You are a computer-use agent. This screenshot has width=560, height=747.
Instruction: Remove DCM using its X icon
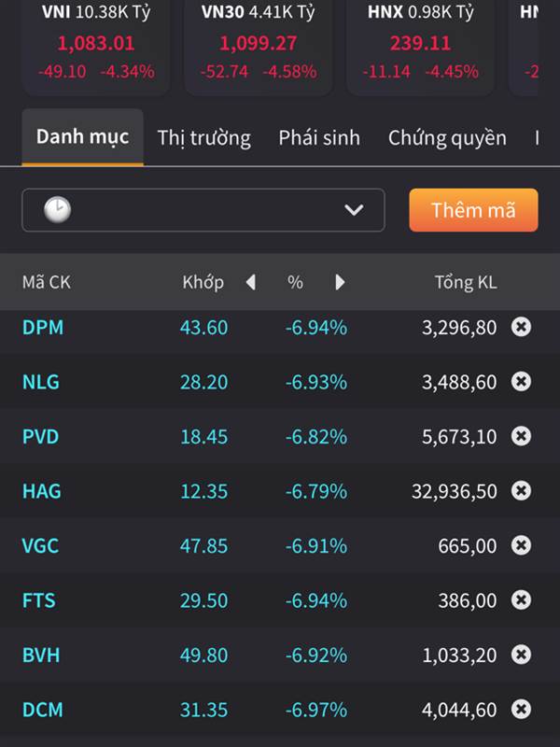521,709
